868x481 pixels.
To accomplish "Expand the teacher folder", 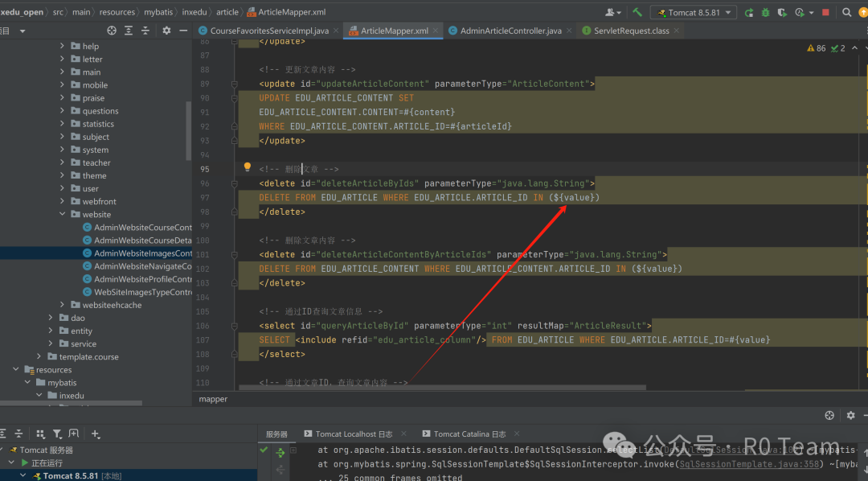I will 62,162.
